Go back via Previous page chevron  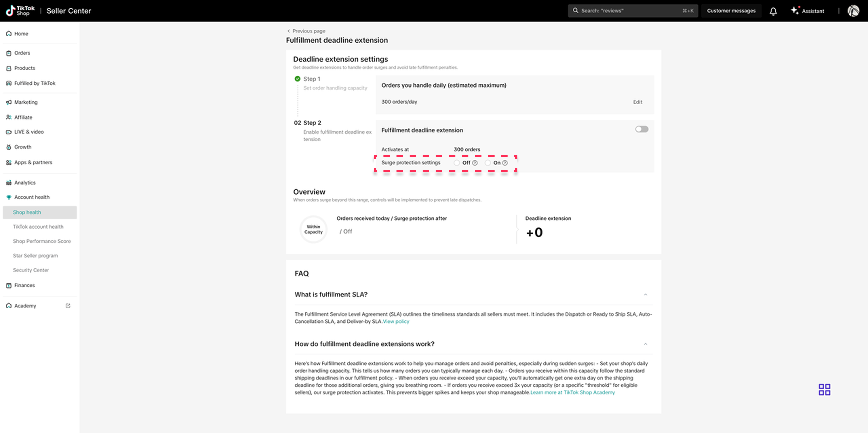point(288,31)
